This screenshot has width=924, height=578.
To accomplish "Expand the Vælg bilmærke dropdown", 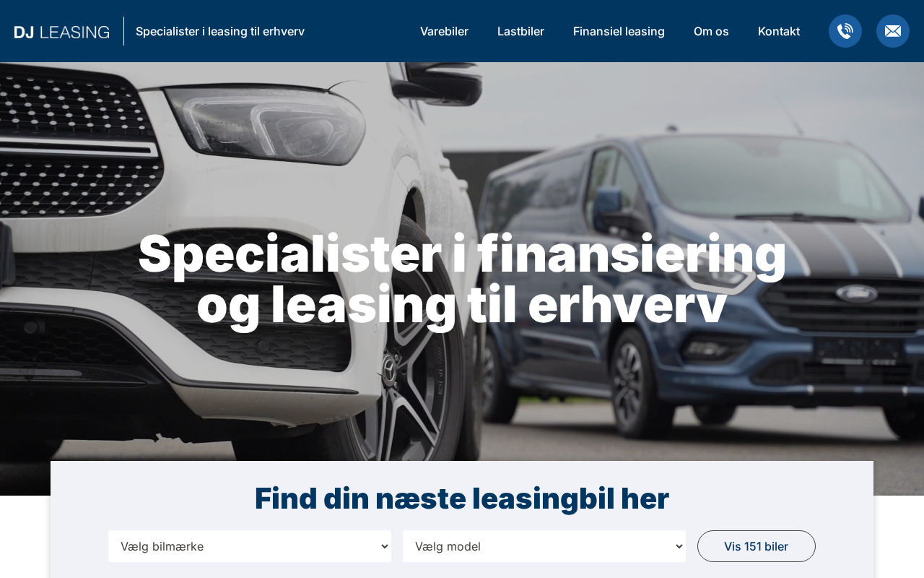I will 250,546.
